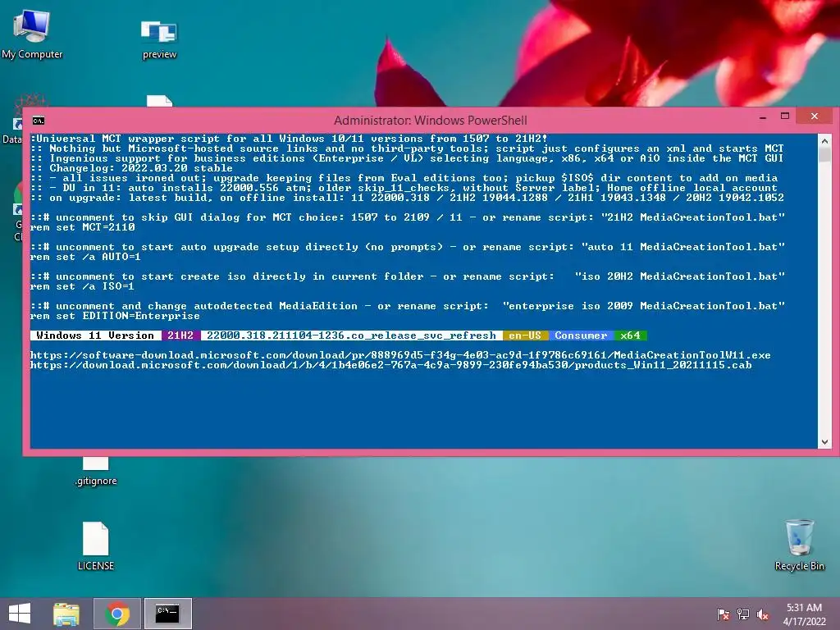Viewport: 840px width, 630px height.
Task: Open the preview desktop icon
Action: [159, 39]
